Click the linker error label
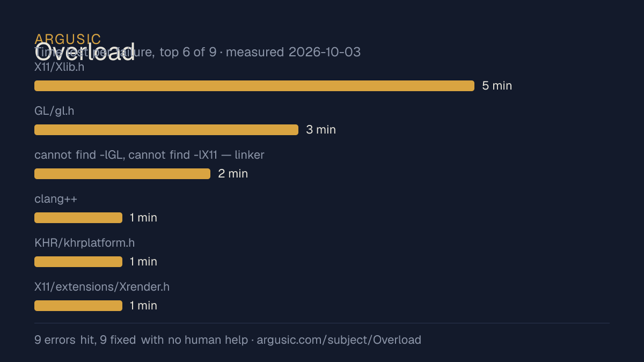 pos(149,155)
